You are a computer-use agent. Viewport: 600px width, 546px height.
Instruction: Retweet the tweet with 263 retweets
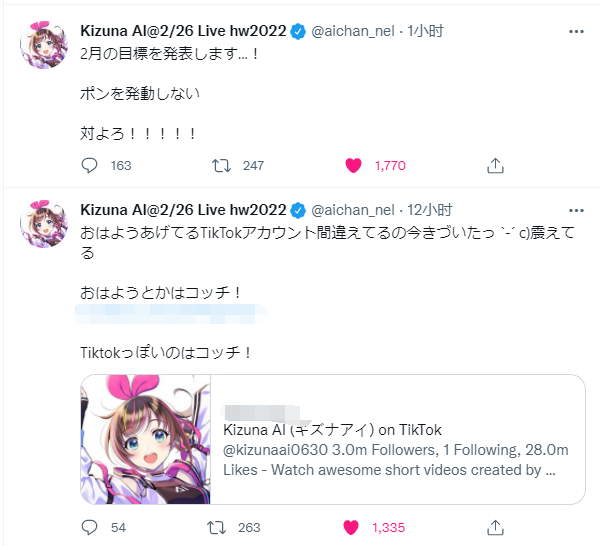pyautogui.click(x=217, y=527)
